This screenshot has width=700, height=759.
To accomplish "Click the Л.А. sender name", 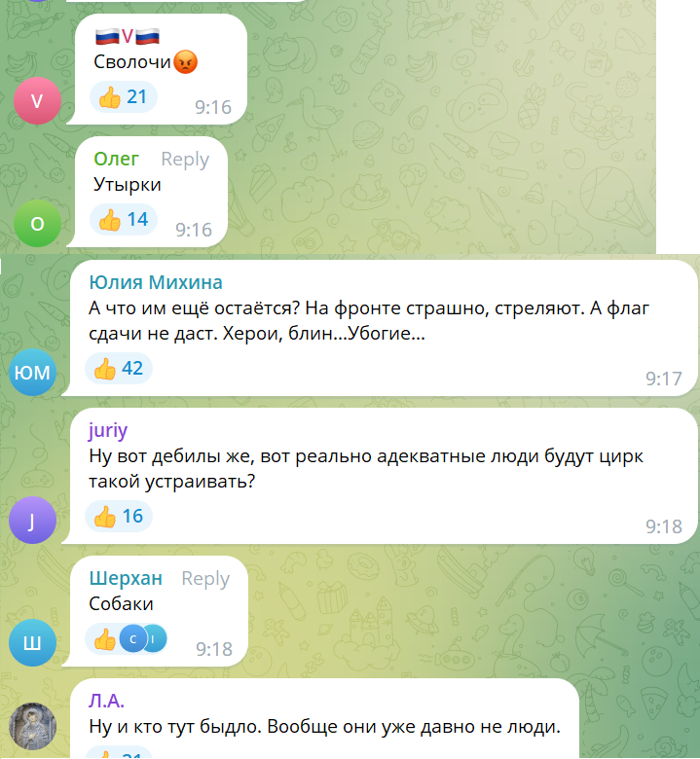I will coord(106,701).
